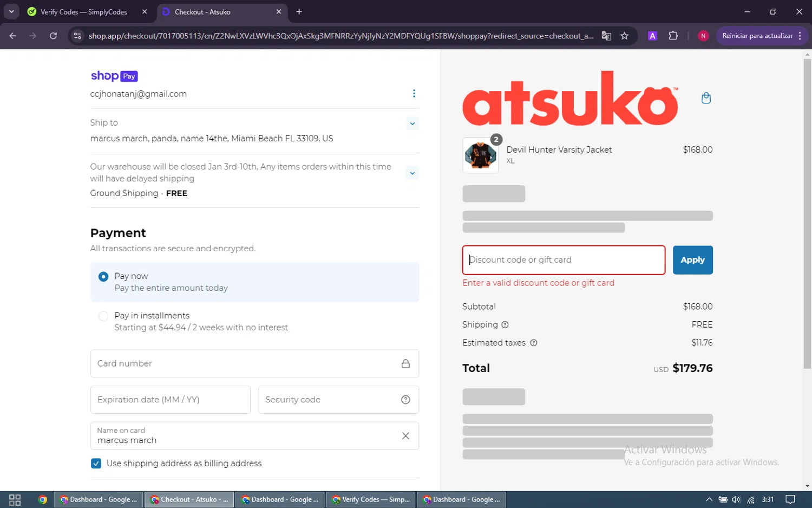The width and height of the screenshot is (812, 508).
Task: Click the Discount code or gift card field
Action: 564,260
